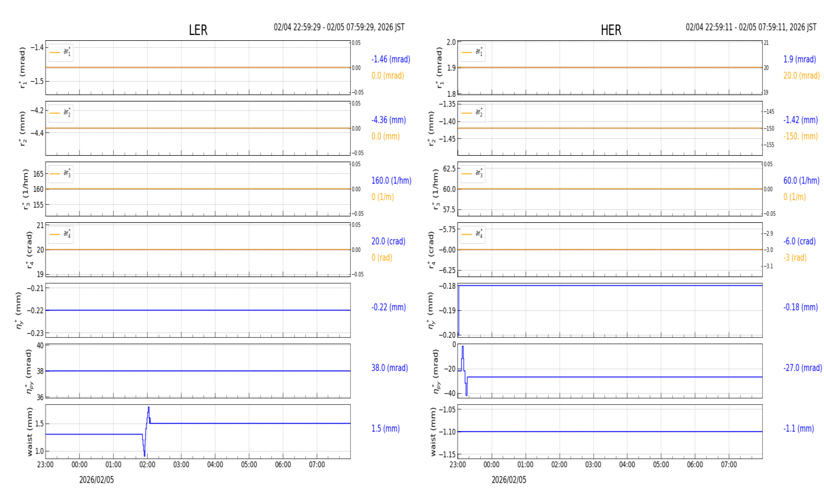Click the HER value -1.42 (mm)
824x504 pixels.
pyautogui.click(x=801, y=120)
